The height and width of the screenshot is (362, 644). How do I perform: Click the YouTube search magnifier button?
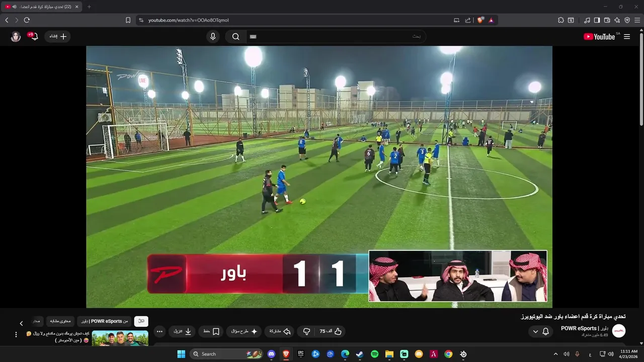235,36
